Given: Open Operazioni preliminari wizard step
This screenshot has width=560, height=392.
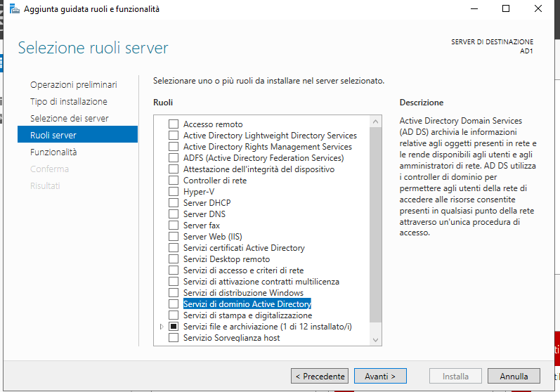Looking at the screenshot, I should [x=74, y=84].
